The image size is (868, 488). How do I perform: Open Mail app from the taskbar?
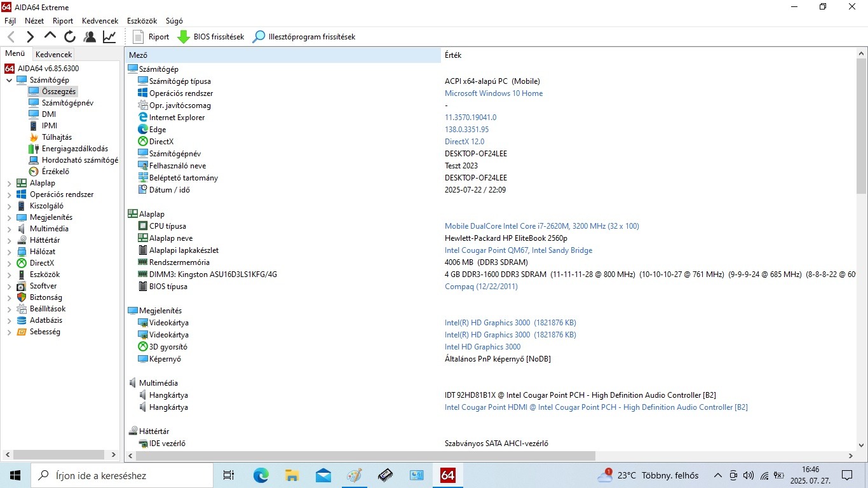pyautogui.click(x=323, y=475)
